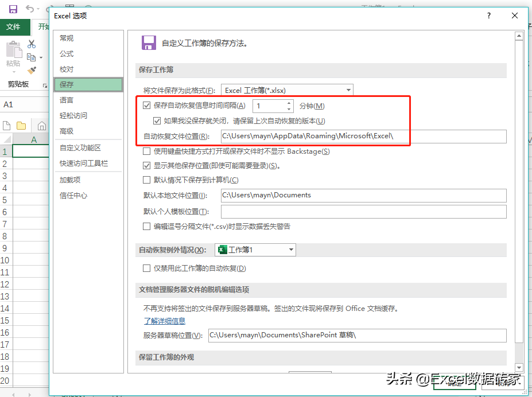Click the dialog scrollbar up arrow
Viewport: 532px width, 397px height.
[519, 36]
